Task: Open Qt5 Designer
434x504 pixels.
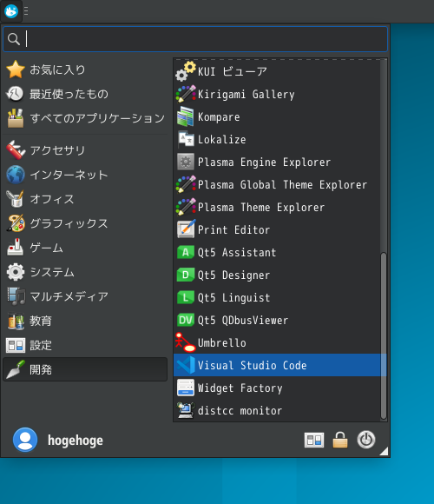Action: (x=278, y=275)
